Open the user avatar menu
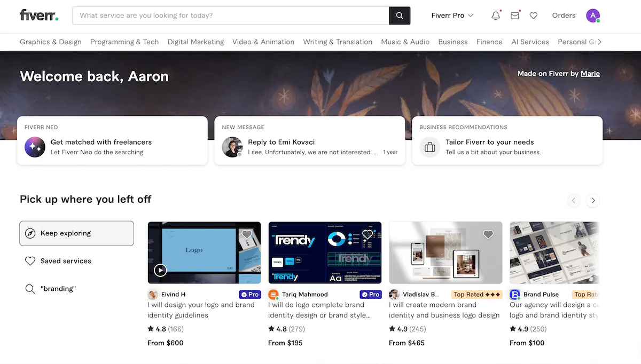 [x=593, y=15]
